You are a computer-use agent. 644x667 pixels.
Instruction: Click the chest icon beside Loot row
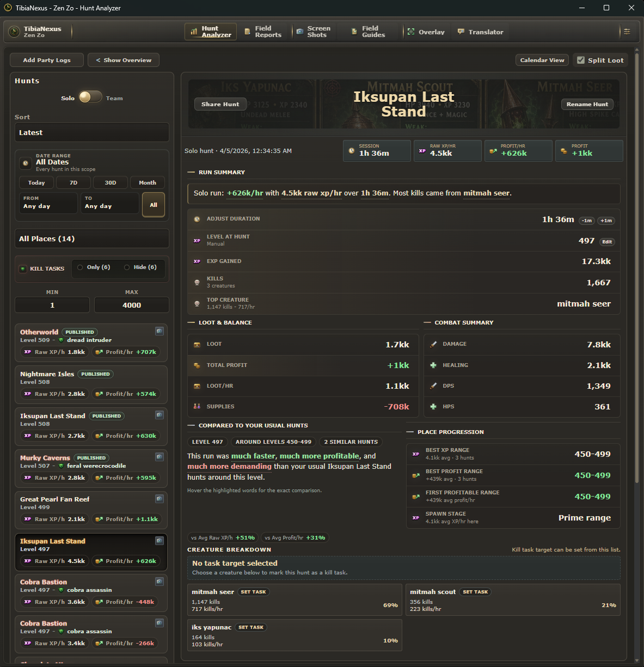click(197, 344)
